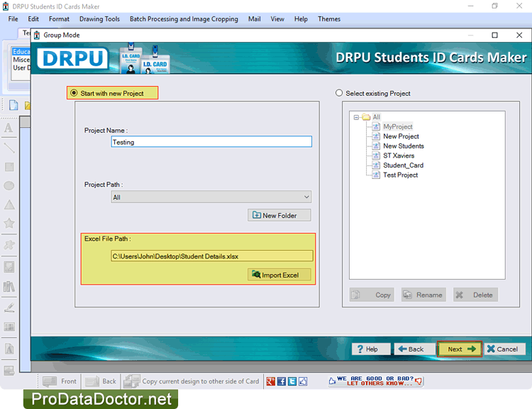532x409 pixels.
Task: Click the thumbs-up like icon
Action: [303, 381]
